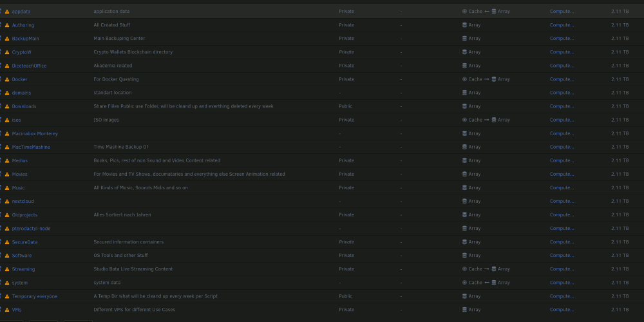Click warning triangle beside pterodactyl-node
Viewport: 644px width, 322px height.
[x=7, y=229]
